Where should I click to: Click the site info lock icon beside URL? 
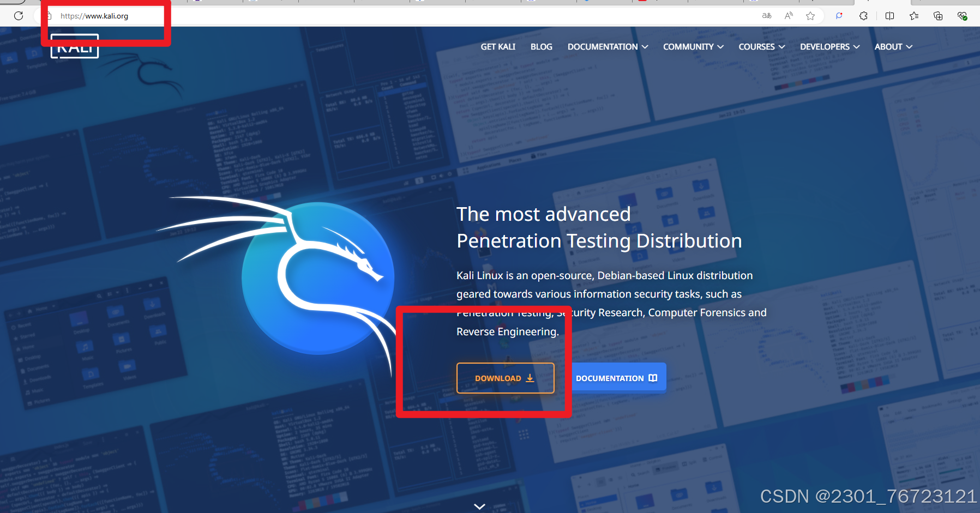49,16
